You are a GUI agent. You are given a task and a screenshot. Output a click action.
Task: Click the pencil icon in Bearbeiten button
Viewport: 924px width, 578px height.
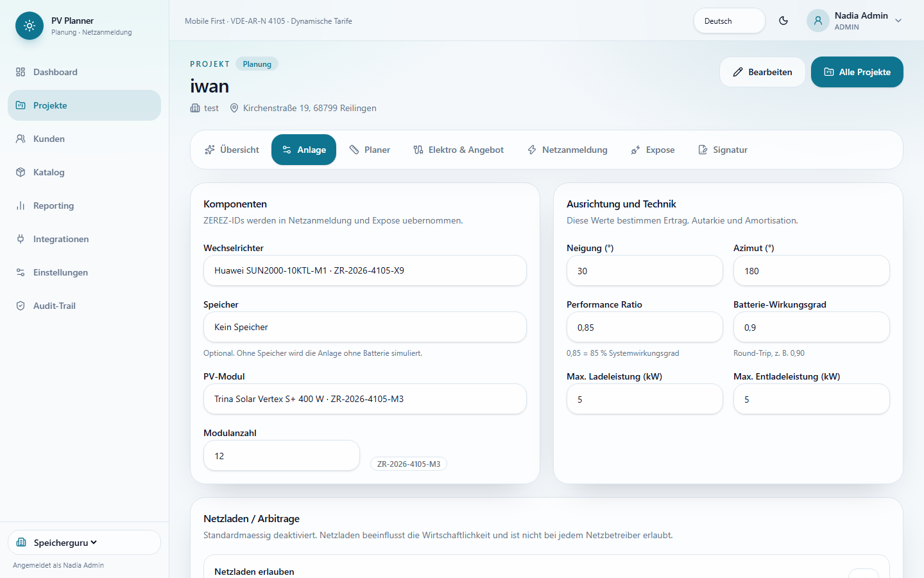[738, 72]
